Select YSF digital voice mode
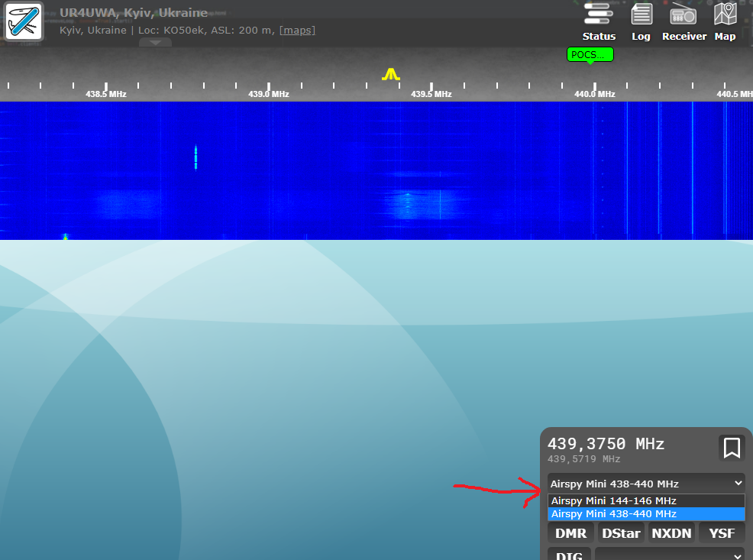 coord(722,533)
